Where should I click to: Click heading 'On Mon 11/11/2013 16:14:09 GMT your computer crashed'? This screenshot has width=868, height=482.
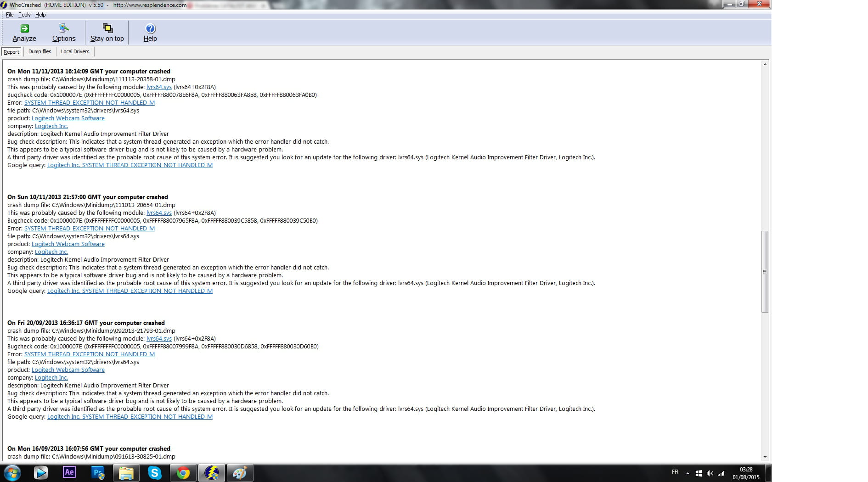pyautogui.click(x=89, y=72)
